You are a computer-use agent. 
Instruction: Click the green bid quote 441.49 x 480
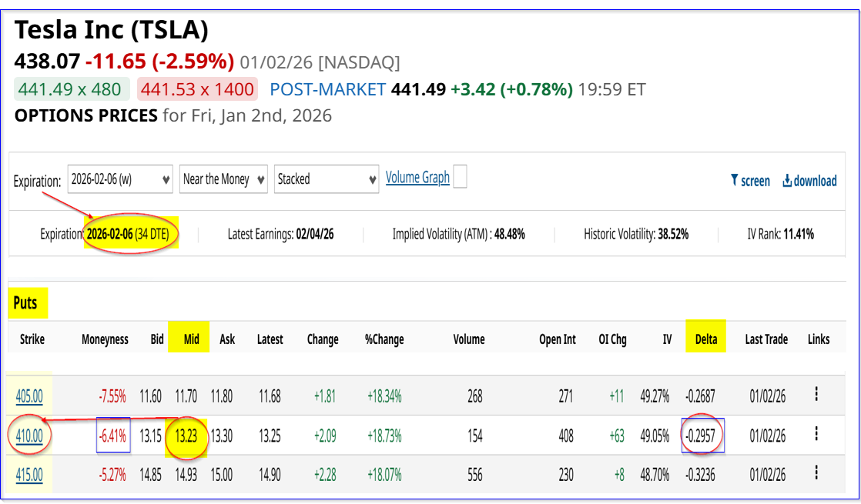pyautogui.click(x=70, y=89)
